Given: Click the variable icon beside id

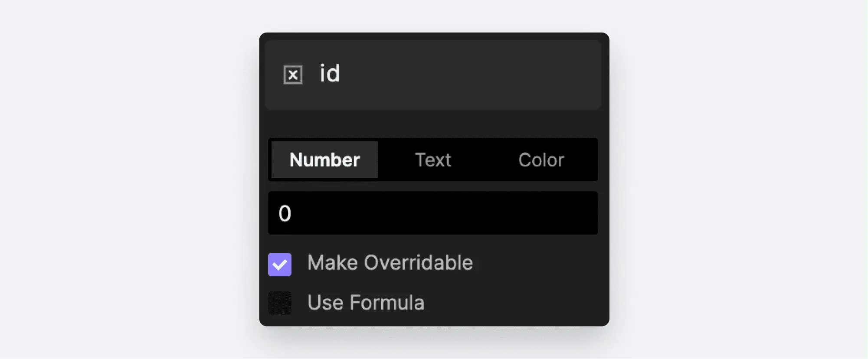Looking at the screenshot, I should click(293, 75).
